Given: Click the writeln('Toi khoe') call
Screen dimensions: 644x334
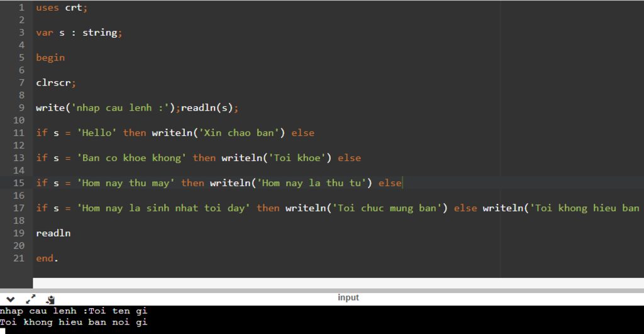Looking at the screenshot, I should click(277, 158).
